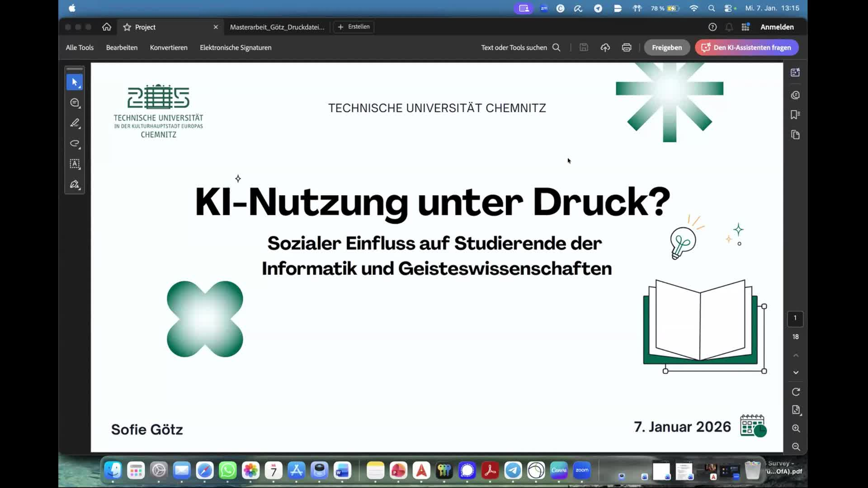
Task: Star the Project document tab
Action: pyautogui.click(x=127, y=27)
